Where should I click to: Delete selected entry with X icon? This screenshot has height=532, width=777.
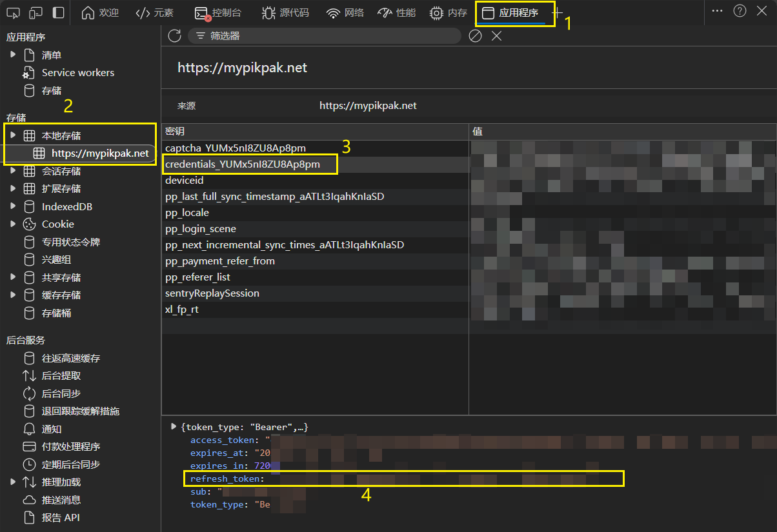point(496,35)
